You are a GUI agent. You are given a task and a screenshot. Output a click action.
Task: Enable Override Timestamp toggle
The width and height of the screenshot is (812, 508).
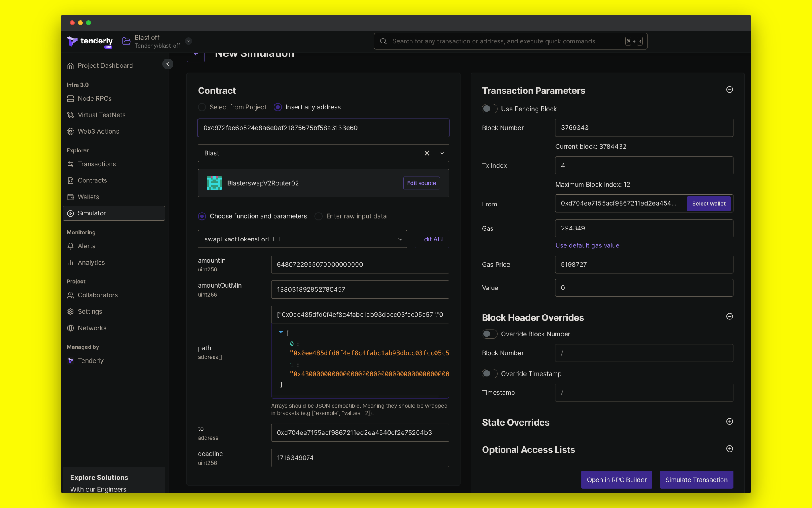point(490,373)
